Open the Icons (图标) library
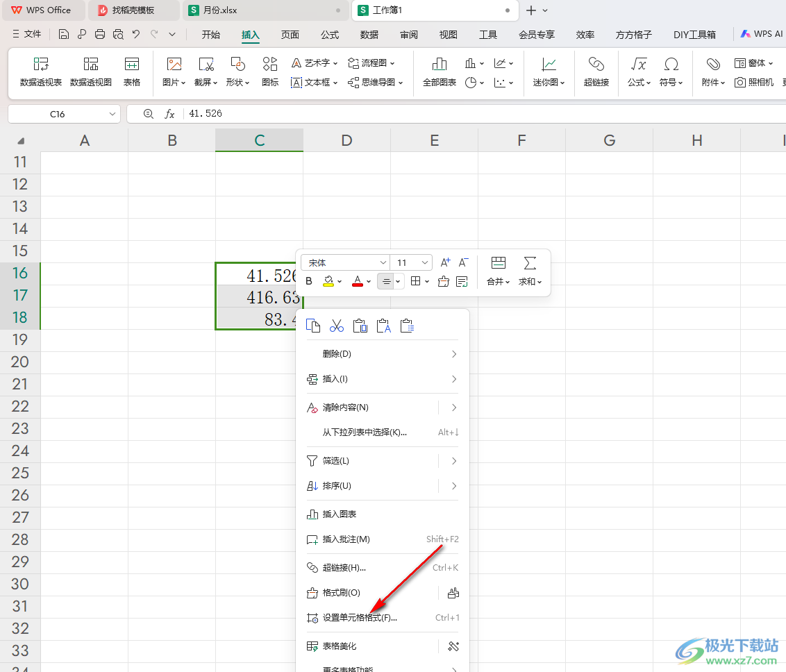The width and height of the screenshot is (786, 672). (270, 72)
